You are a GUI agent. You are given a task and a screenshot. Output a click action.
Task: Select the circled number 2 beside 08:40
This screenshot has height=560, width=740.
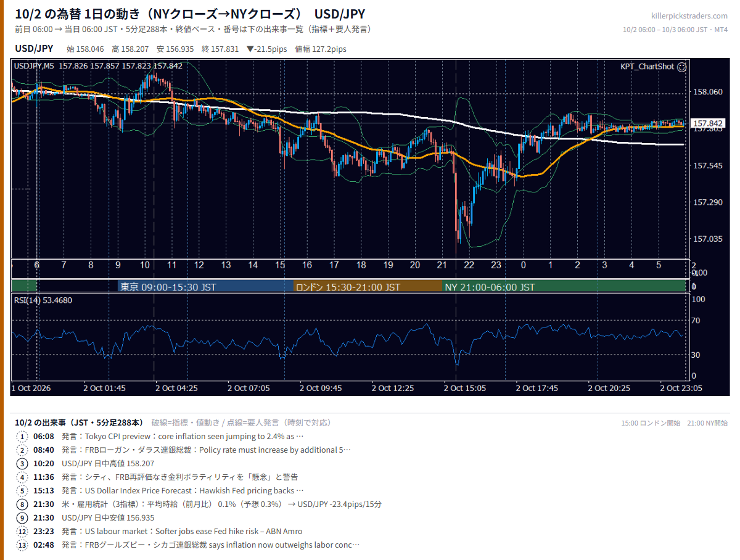point(23,450)
